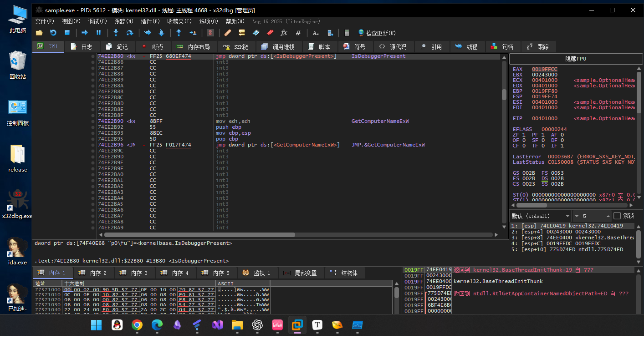Click the 隐藏FPU button

click(x=576, y=59)
